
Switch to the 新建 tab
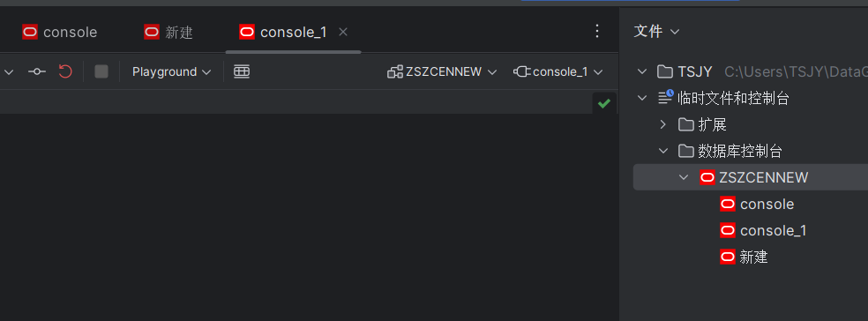tap(168, 32)
